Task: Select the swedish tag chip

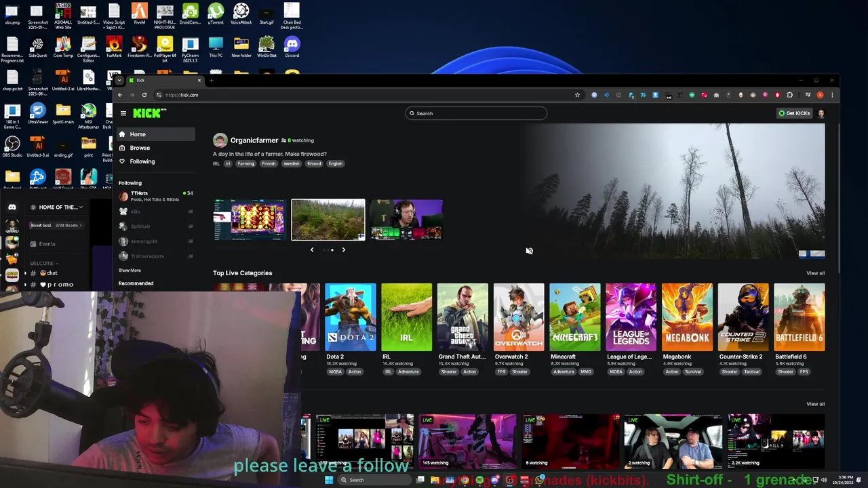Action: [x=291, y=163]
